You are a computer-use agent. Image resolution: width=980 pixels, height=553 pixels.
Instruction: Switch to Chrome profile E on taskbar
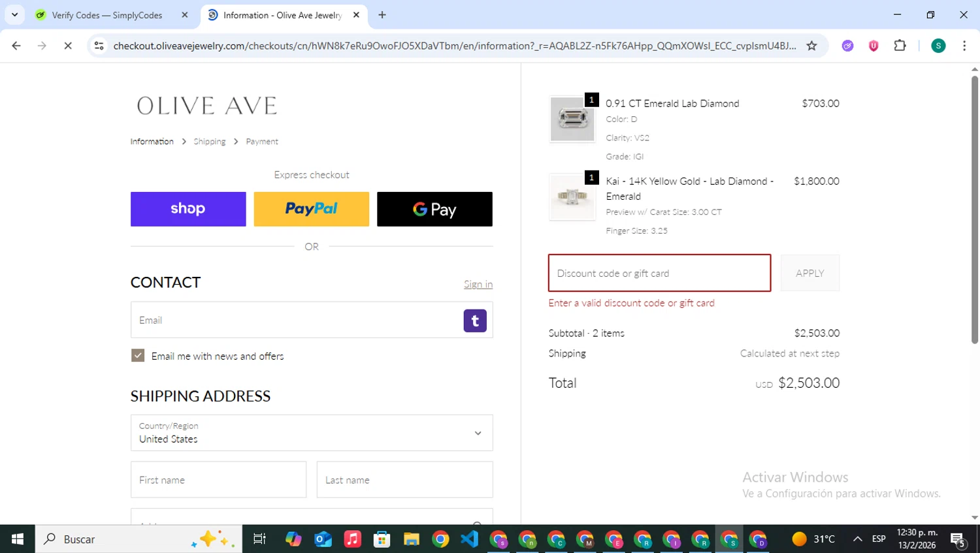click(614, 539)
